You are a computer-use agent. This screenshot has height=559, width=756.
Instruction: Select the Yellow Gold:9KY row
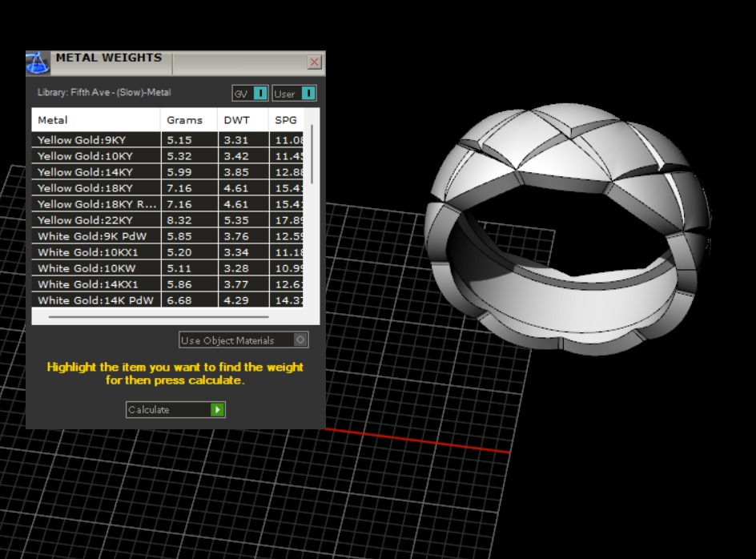(167, 140)
